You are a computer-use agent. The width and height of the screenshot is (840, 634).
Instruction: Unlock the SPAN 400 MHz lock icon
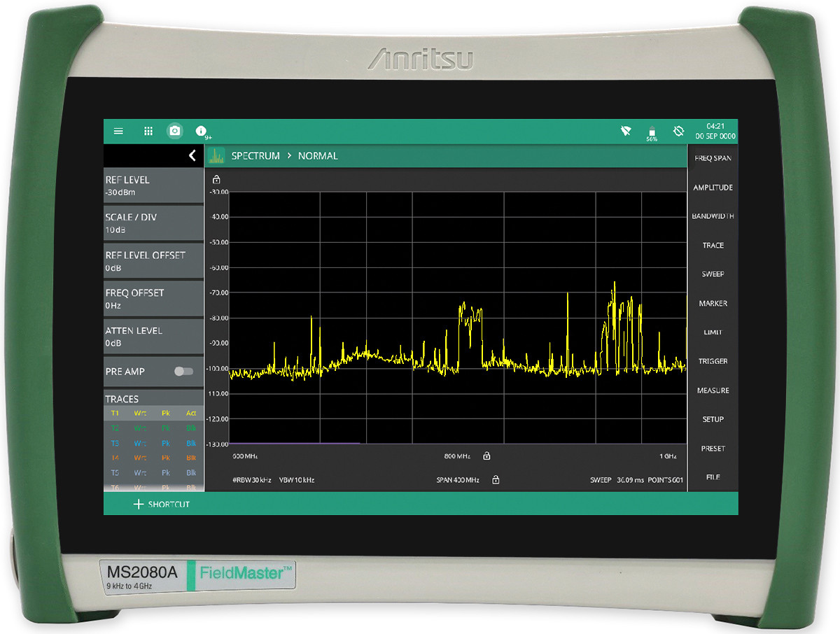[x=496, y=480]
